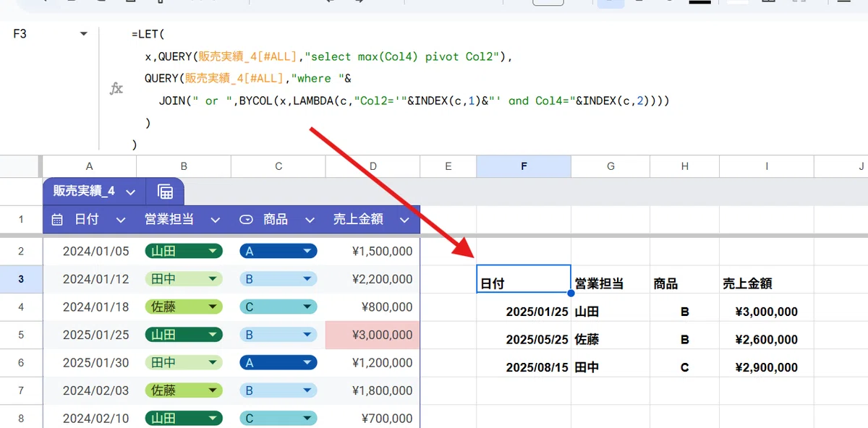Open the 田中 chip in the 2024/01/12 row
The image size is (868, 428).
click(x=184, y=279)
